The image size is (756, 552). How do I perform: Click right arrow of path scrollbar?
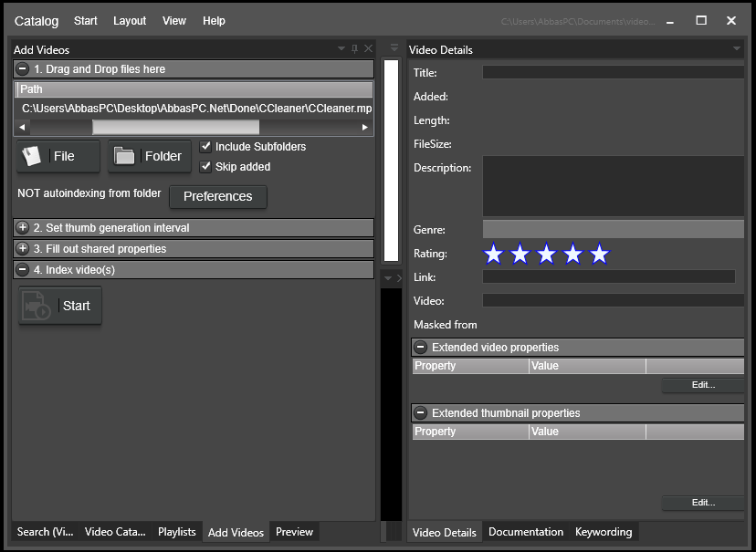(365, 127)
